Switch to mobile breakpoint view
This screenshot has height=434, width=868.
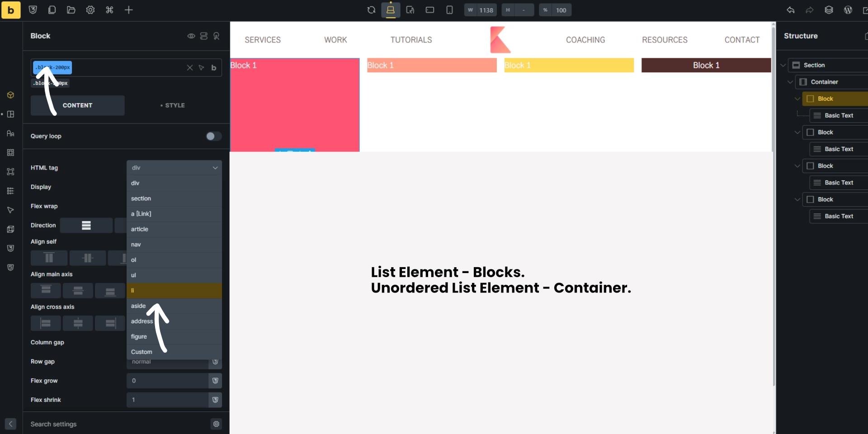click(x=449, y=10)
